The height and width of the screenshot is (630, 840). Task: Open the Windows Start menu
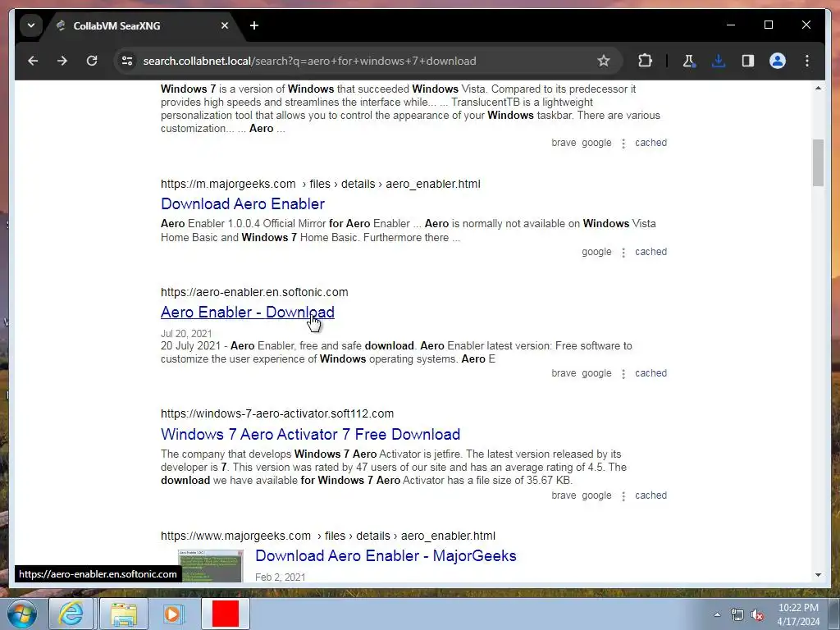tap(22, 614)
